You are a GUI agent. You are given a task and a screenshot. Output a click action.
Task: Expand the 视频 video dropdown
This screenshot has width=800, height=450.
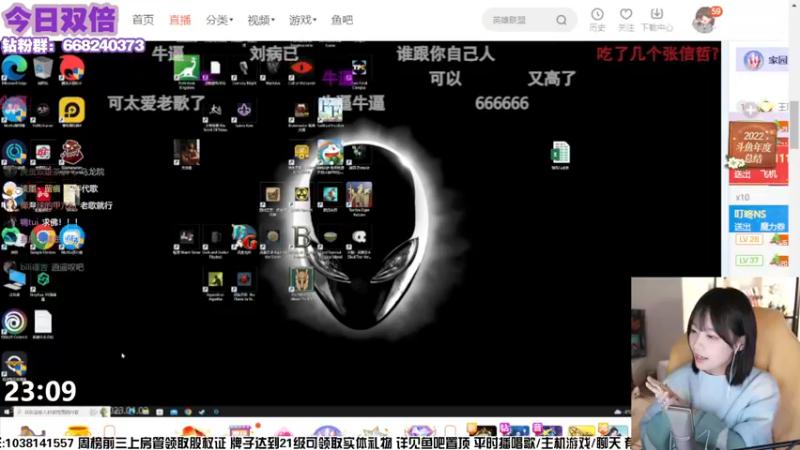click(x=261, y=20)
